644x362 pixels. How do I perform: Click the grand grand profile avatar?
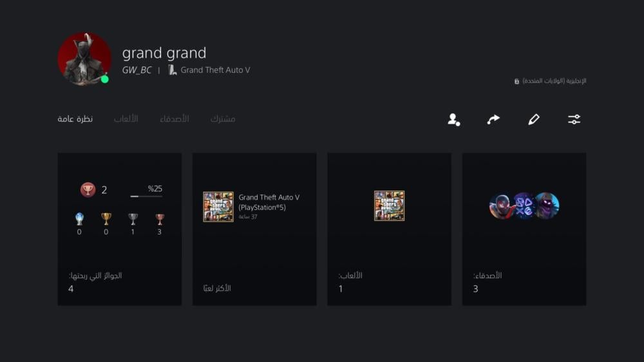pos(84,59)
